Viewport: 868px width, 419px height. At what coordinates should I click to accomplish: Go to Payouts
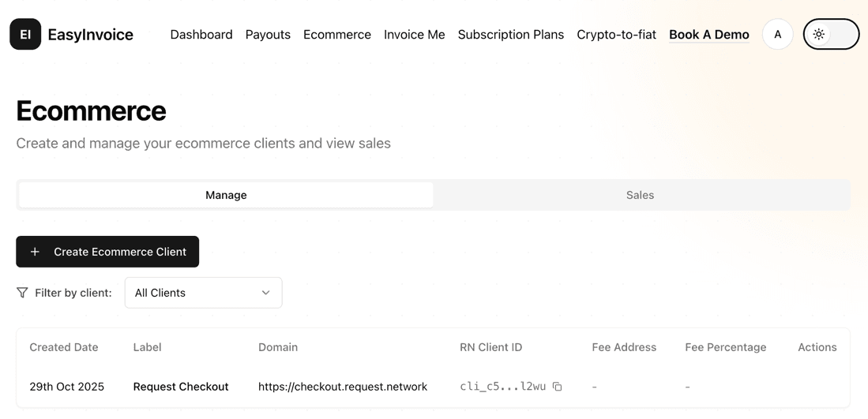tap(268, 35)
